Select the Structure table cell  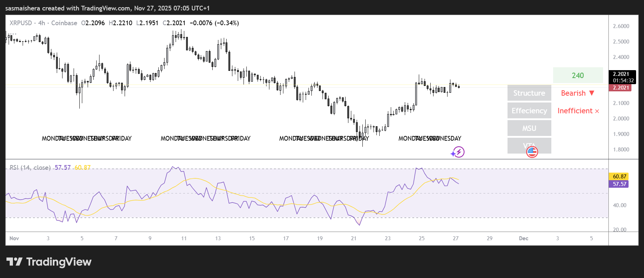[529, 93]
